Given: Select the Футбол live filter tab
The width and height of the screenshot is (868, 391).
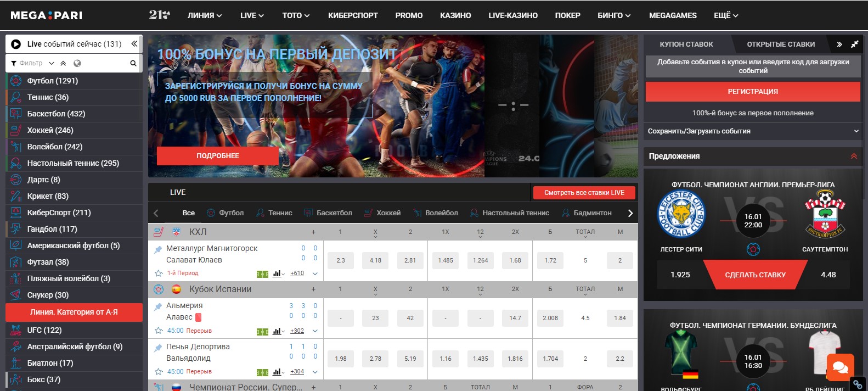Looking at the screenshot, I should [x=225, y=213].
